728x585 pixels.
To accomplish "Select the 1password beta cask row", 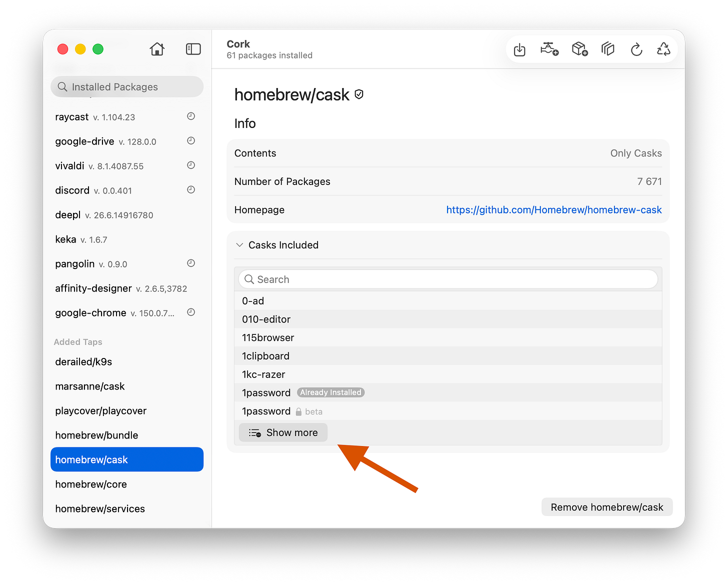I will pos(448,411).
